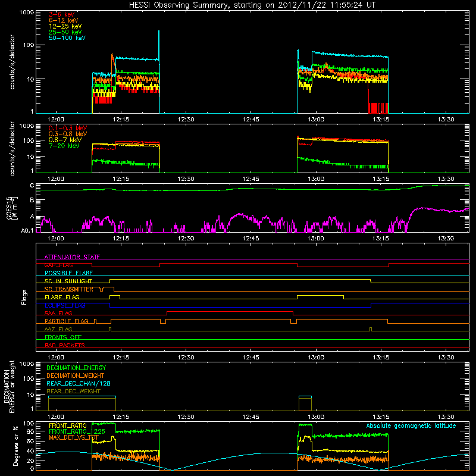
Task: Pick the FRONTS_OFF flag label
Action: (x=63, y=337)
